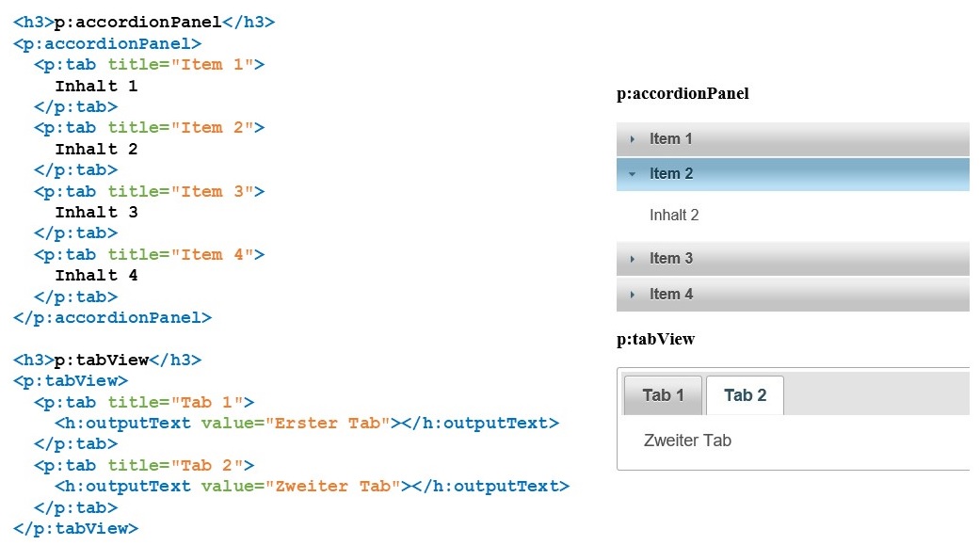980x545 pixels.
Task: Click the p:tabView heading above the tabs
Action: point(655,340)
